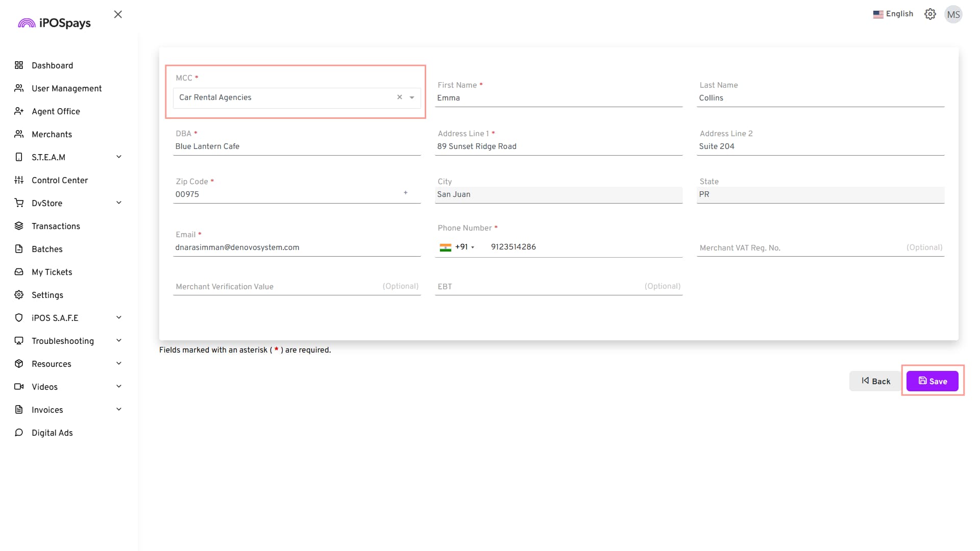980x551 pixels.
Task: Expand the iPOS S.A.F.E submenu chevron
Action: 119,317
